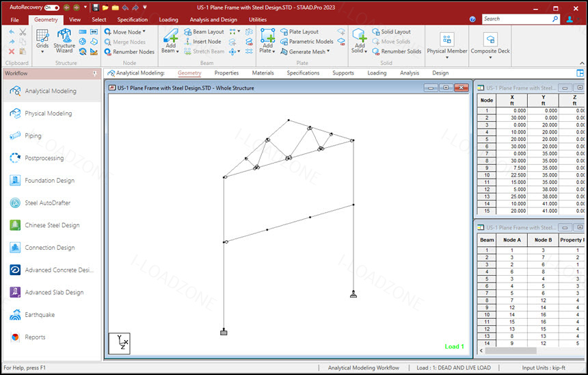Collapse the ribbon with the chevron

(x=582, y=63)
